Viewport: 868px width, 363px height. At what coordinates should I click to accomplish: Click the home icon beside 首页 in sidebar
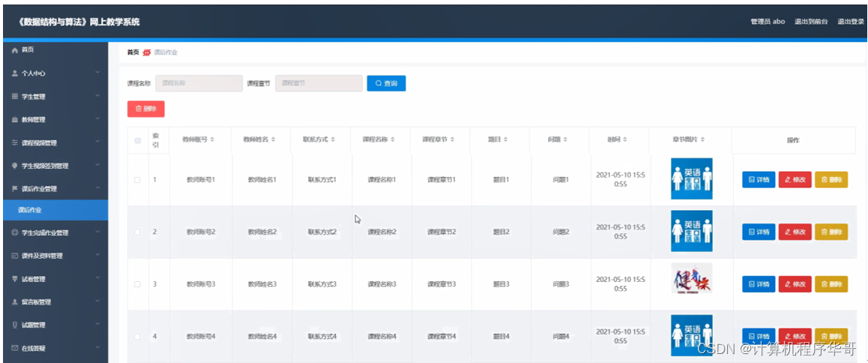(15, 50)
